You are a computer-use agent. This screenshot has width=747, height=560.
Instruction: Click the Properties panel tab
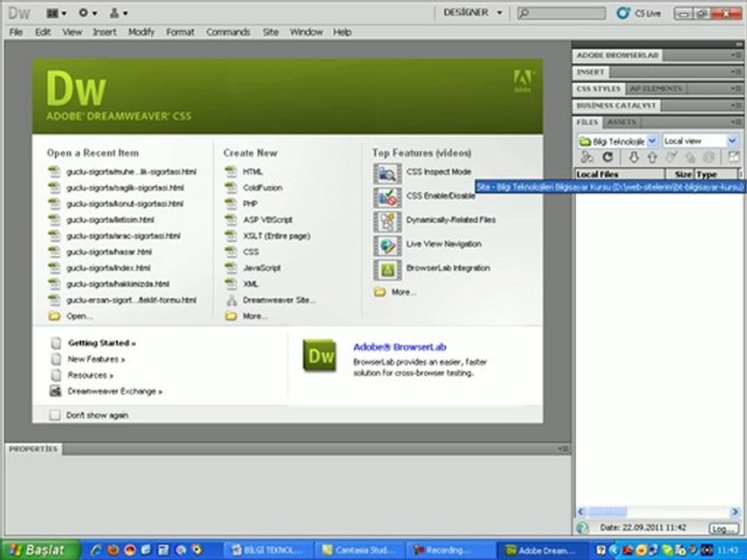tap(33, 449)
